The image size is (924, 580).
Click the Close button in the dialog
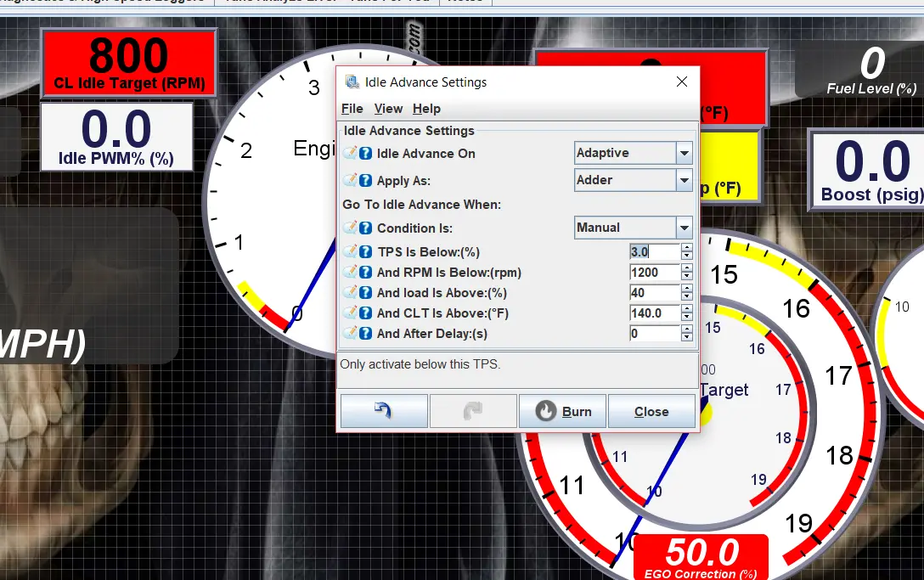651,411
